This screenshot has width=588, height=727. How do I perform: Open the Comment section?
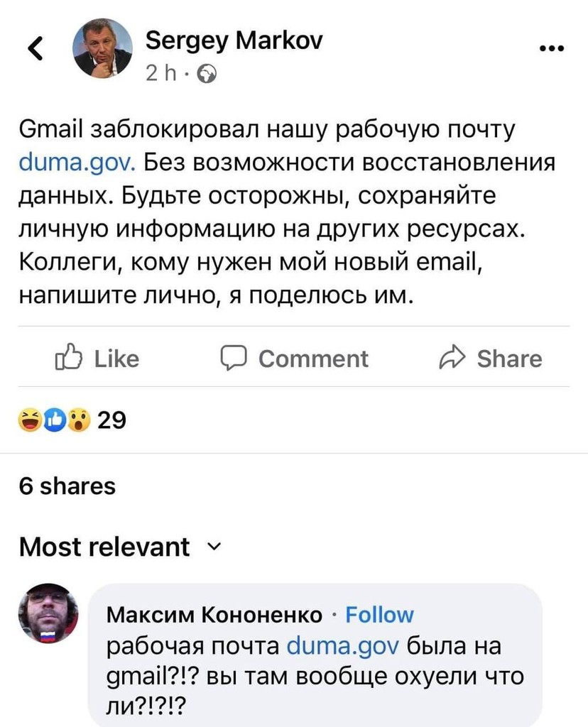pyautogui.click(x=298, y=359)
